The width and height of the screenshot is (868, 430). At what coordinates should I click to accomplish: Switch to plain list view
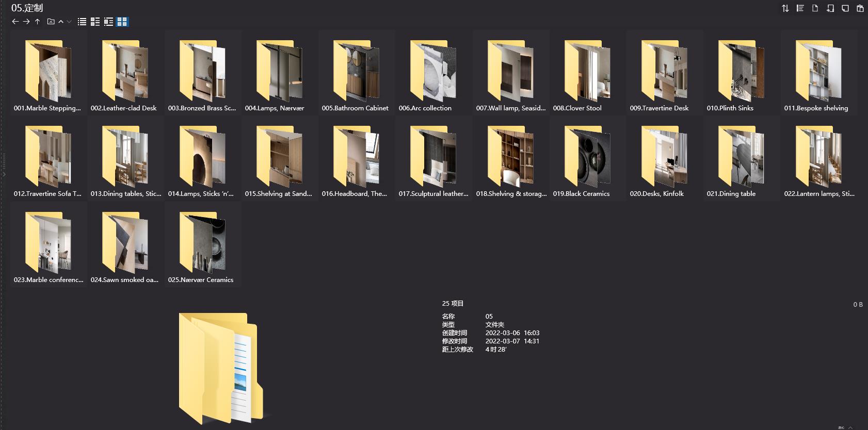pyautogui.click(x=82, y=22)
